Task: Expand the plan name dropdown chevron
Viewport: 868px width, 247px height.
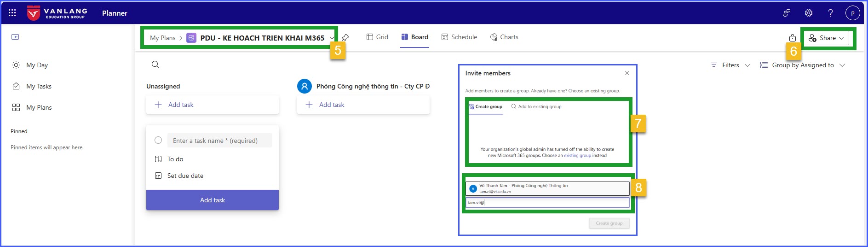Action: tap(332, 38)
